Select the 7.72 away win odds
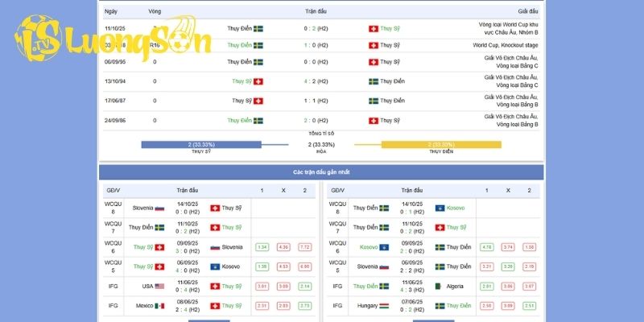The height and width of the screenshot is (322, 644). pyautogui.click(x=304, y=247)
